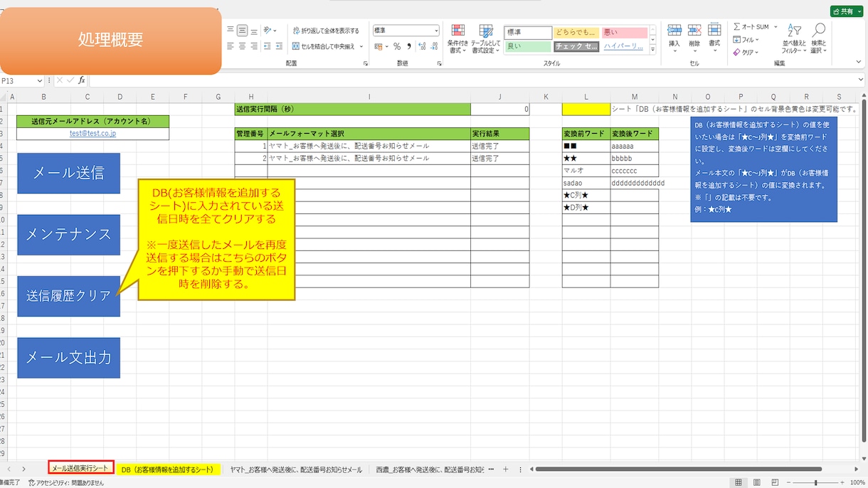Select チェックセル cell style
868x488 pixels.
[x=576, y=46]
